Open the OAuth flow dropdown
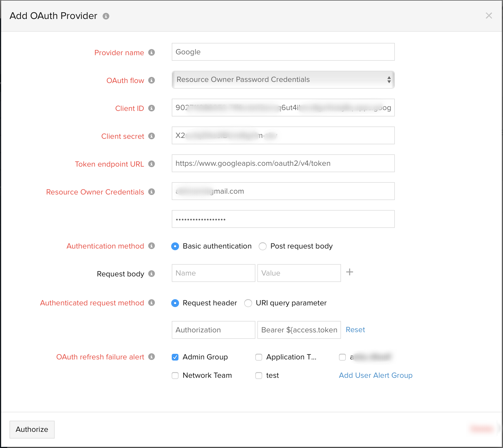Viewport: 503px width, 448px height. point(283,80)
